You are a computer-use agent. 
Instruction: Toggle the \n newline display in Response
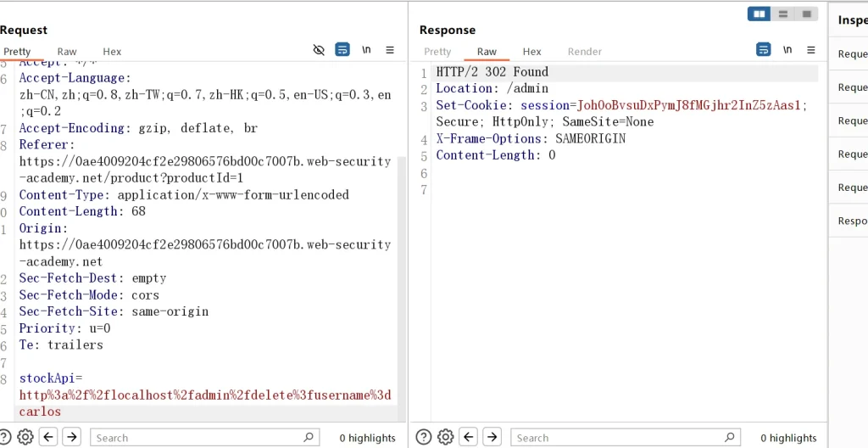(787, 50)
